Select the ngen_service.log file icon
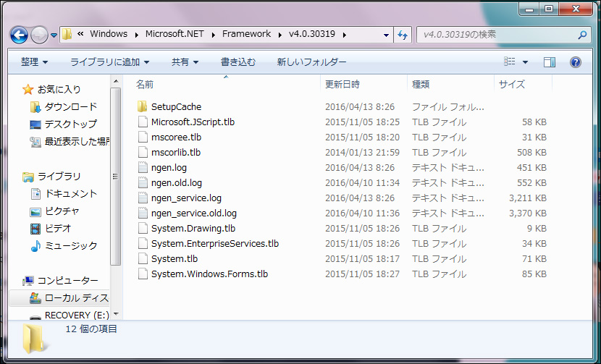Image resolution: width=601 pixels, height=364 pixels. pyautogui.click(x=143, y=198)
